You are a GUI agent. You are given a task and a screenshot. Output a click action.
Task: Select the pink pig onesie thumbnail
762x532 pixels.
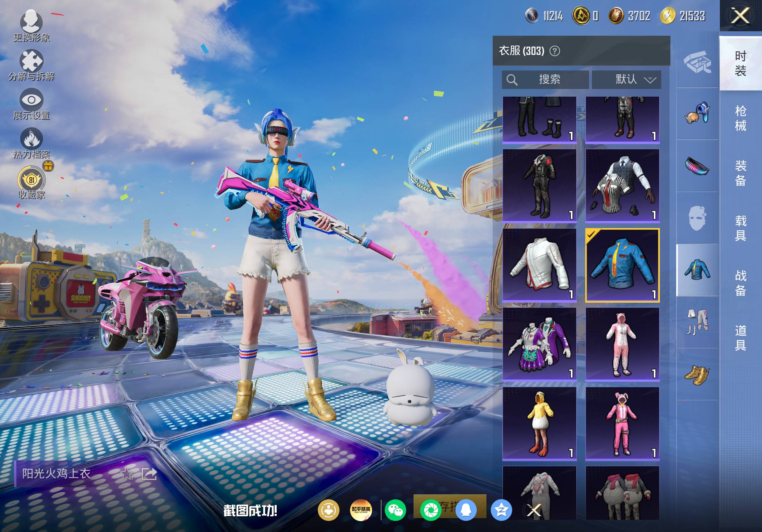click(622, 344)
